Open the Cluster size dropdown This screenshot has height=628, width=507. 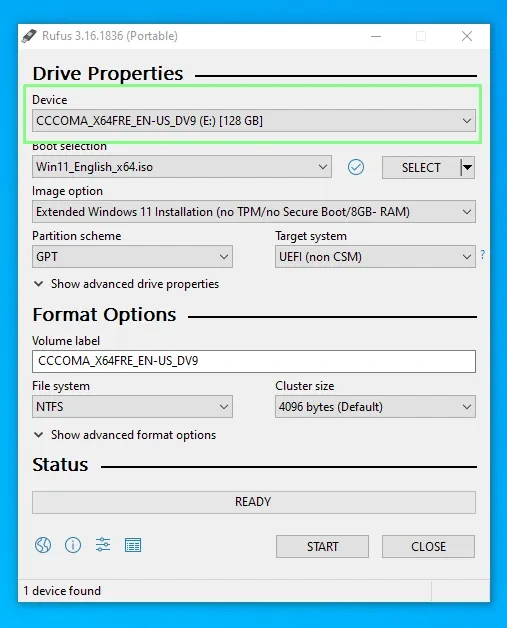point(375,407)
